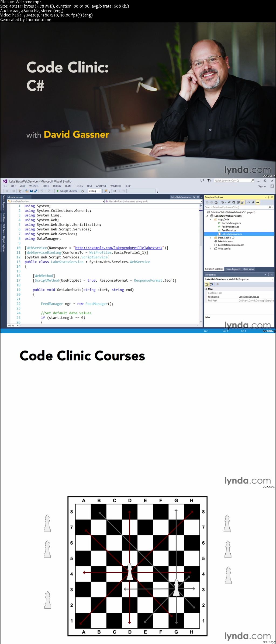Click the Save All toolbar icon
This screenshot has width=276, height=644.
pos(36,191)
